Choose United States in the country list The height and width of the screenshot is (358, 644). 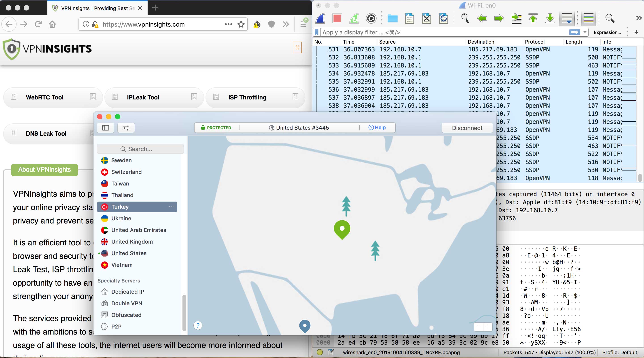tap(137, 253)
